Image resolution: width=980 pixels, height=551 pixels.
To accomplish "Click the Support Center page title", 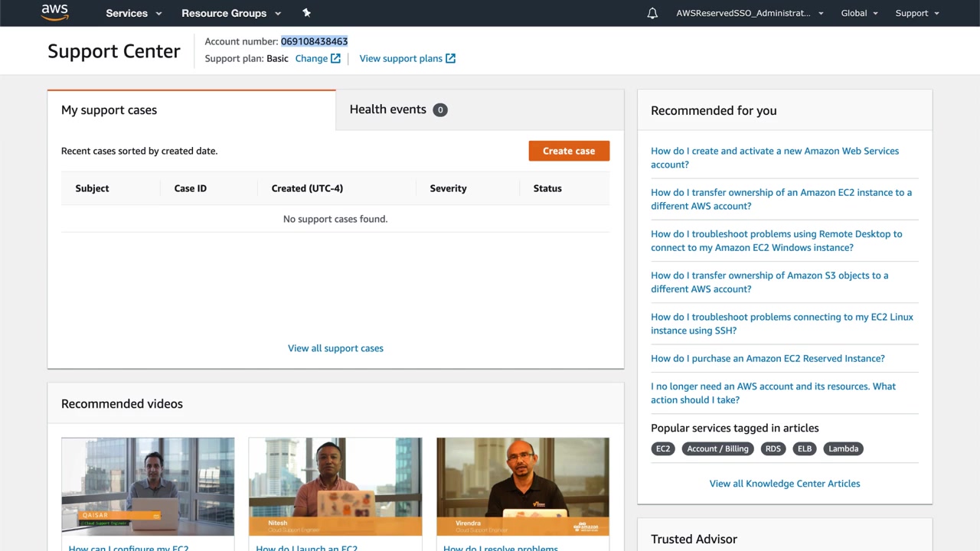I will (x=114, y=51).
